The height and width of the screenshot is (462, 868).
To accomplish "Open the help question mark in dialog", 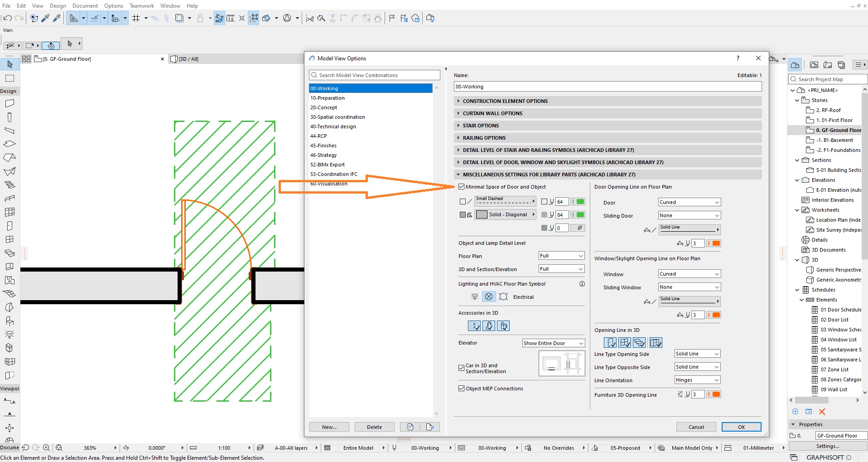I will tap(738, 58).
